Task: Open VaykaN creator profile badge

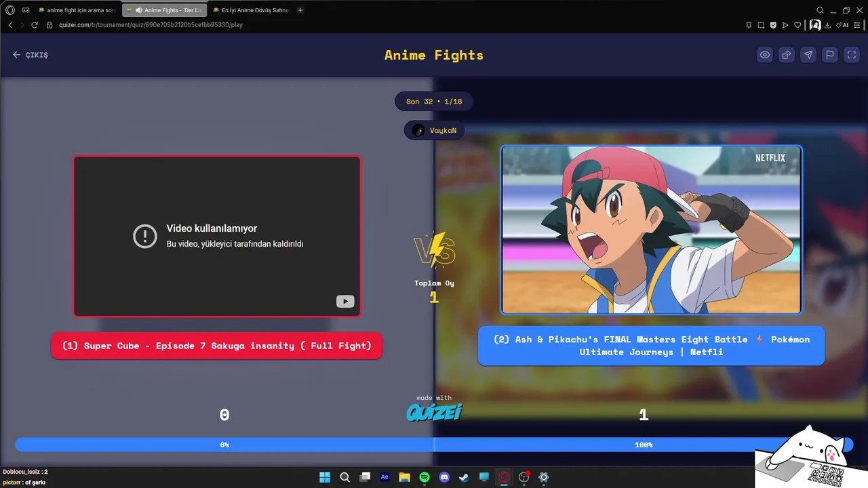Action: 434,130
